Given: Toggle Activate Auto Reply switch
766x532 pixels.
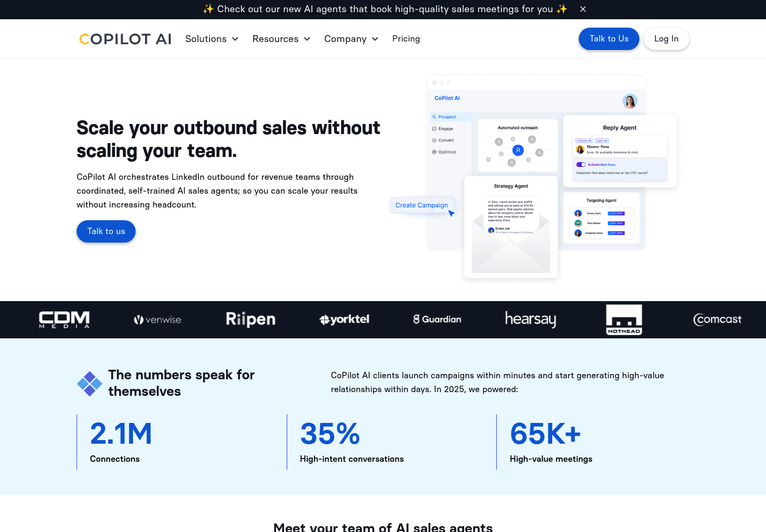Looking at the screenshot, I should (581, 165).
